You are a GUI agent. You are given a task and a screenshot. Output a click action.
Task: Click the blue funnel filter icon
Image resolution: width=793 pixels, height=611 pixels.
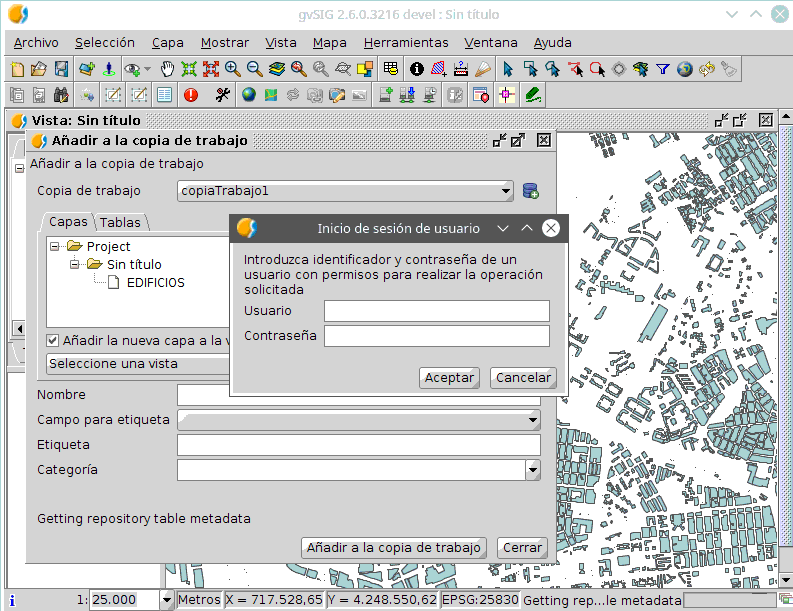663,69
